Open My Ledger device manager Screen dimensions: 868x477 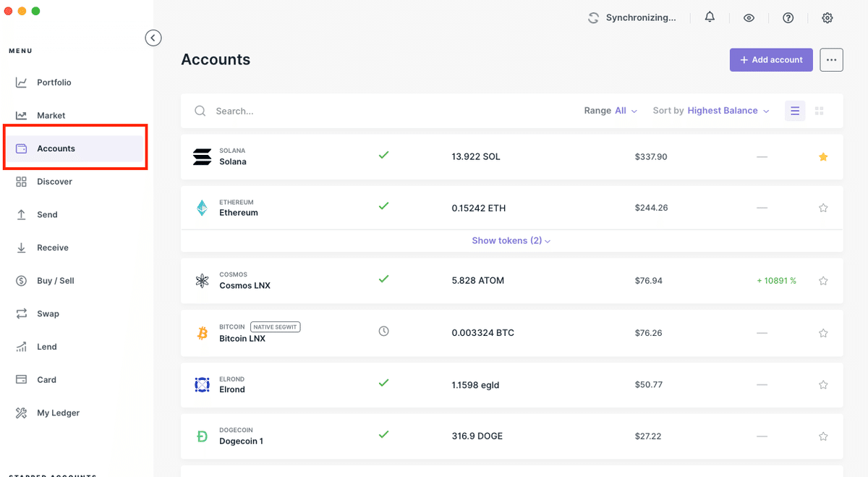point(58,413)
